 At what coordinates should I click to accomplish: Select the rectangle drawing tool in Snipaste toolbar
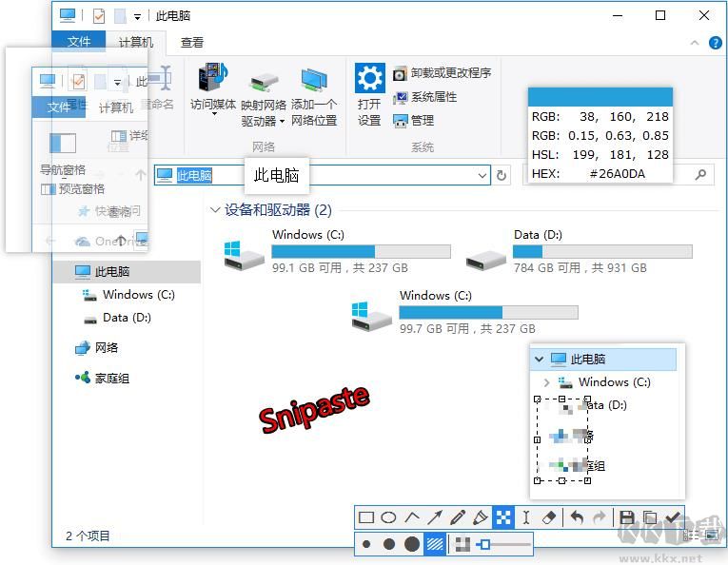click(x=366, y=517)
